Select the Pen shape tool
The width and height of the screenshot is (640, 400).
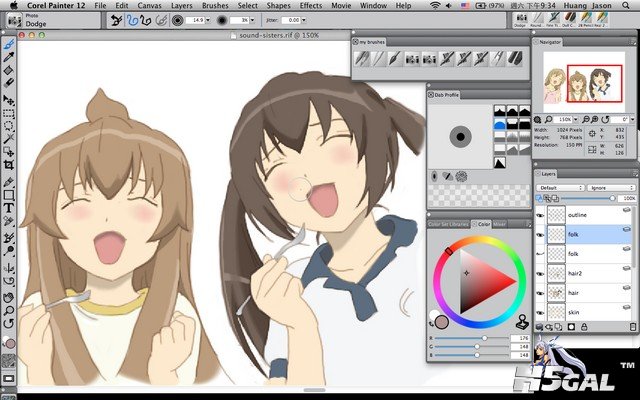[9, 182]
